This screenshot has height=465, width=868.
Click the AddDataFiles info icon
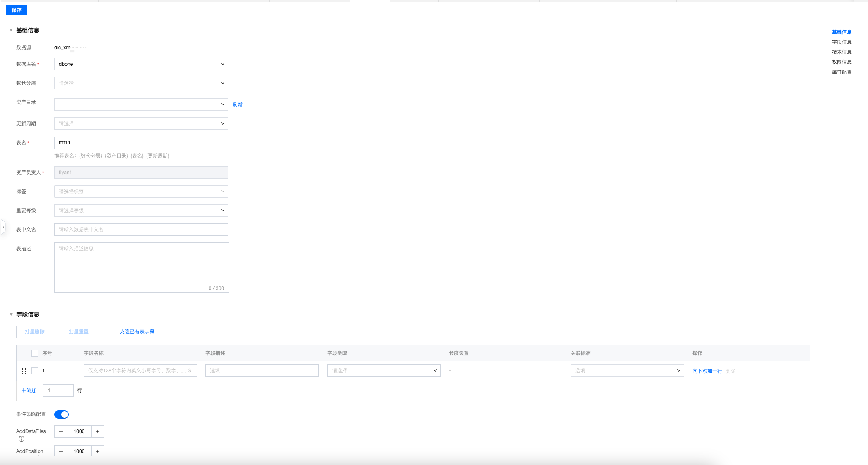(x=22, y=439)
